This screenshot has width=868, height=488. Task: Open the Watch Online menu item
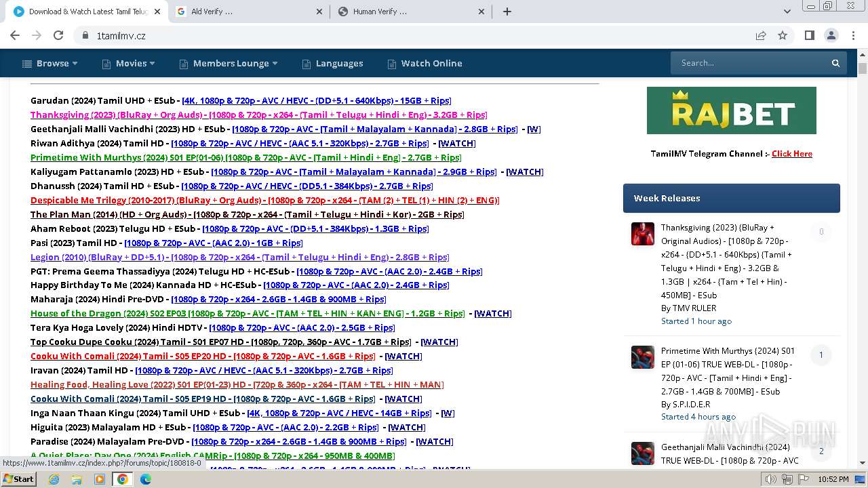(425, 63)
